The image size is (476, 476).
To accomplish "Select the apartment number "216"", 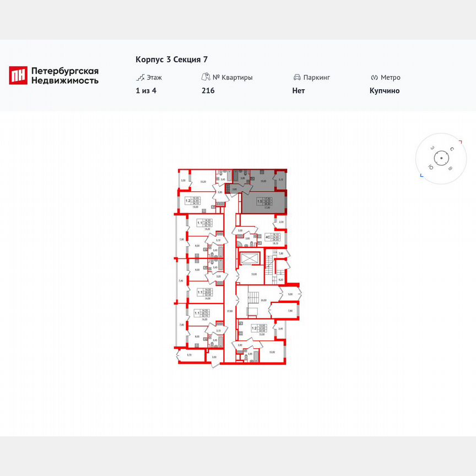I will point(208,90).
